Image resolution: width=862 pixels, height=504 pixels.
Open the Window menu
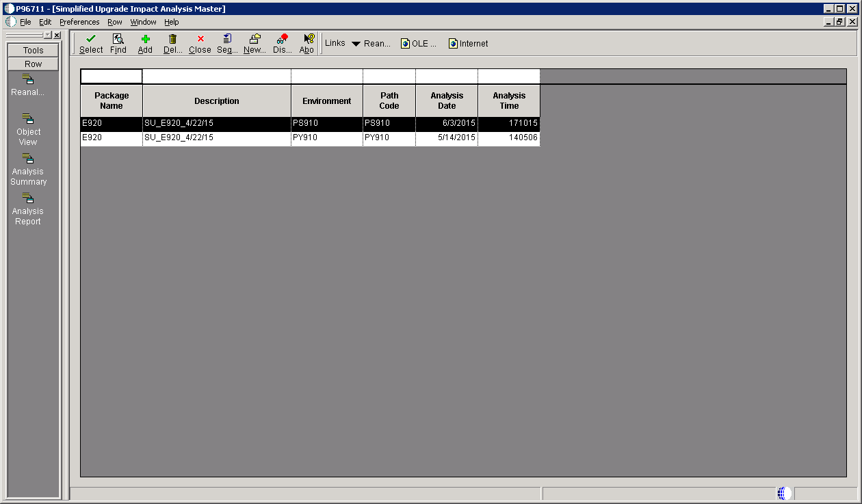coord(143,22)
